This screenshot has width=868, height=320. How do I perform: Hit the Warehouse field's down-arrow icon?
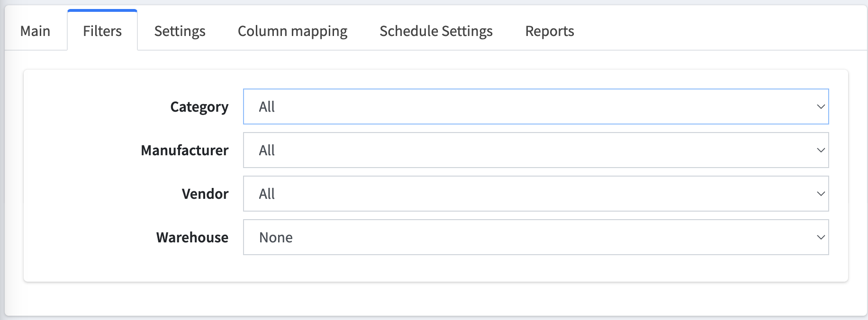coord(821,237)
